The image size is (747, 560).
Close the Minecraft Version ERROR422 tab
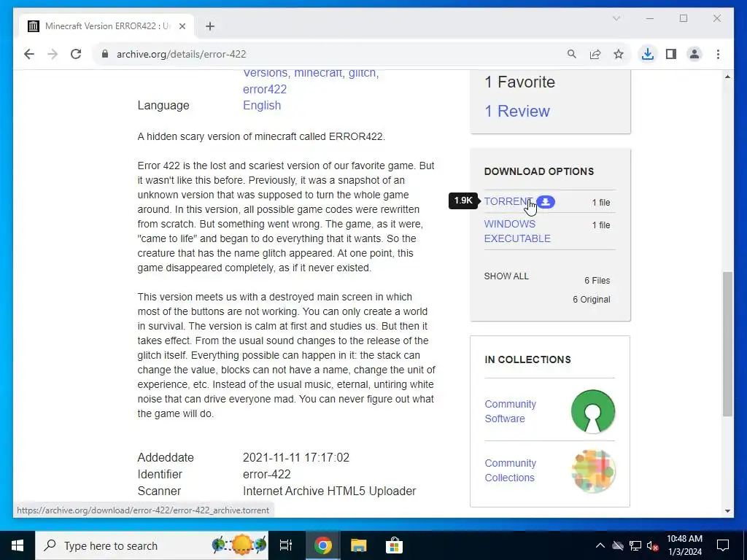[182, 26]
